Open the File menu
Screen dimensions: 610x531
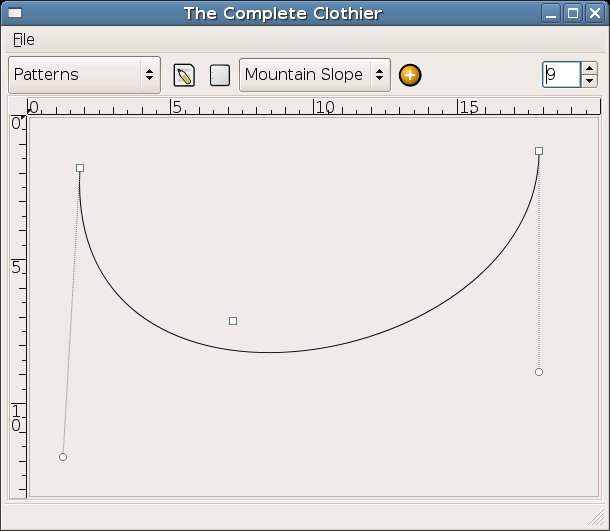tap(24, 40)
